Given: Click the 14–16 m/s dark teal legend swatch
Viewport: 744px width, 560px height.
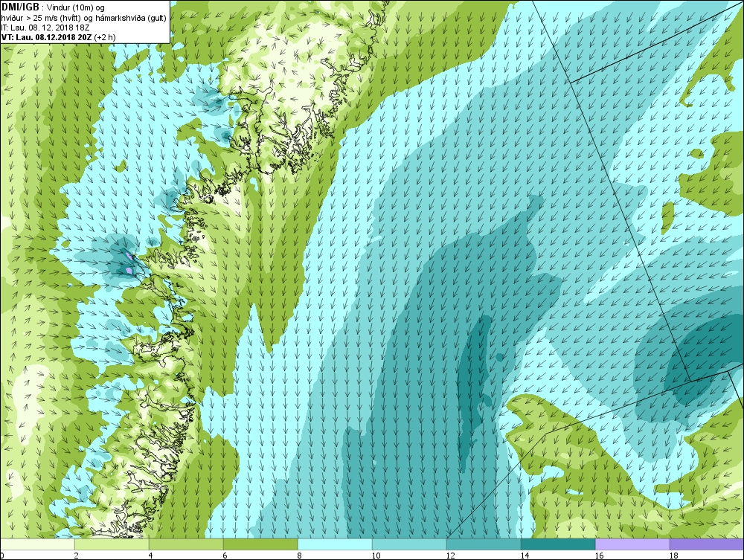Looking at the screenshot, I should point(558,544).
